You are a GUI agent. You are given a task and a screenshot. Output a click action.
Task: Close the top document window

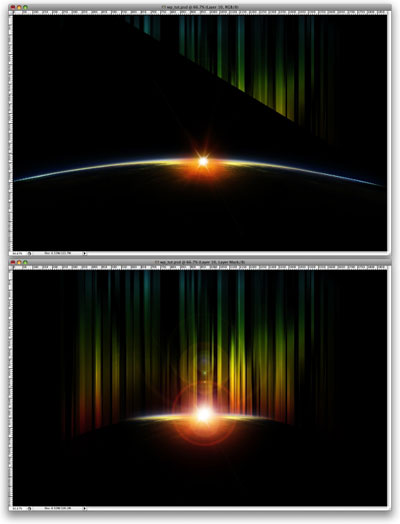[x=13, y=7]
